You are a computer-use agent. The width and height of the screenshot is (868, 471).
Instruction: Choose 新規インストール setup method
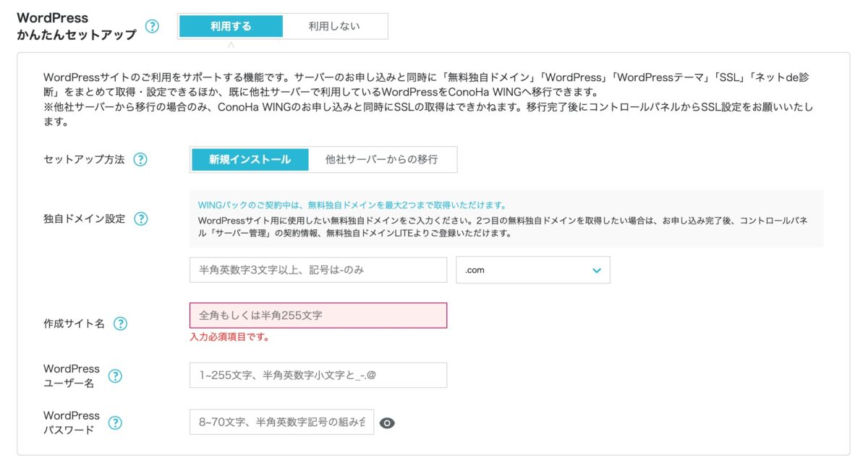coord(250,159)
